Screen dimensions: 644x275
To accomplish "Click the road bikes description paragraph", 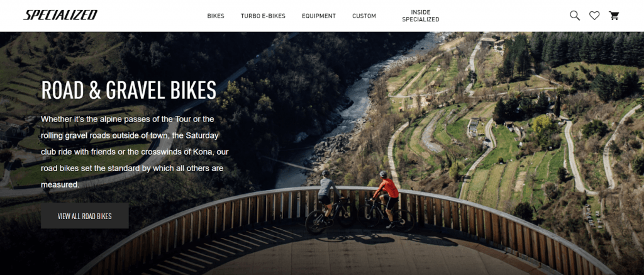I will point(135,152).
